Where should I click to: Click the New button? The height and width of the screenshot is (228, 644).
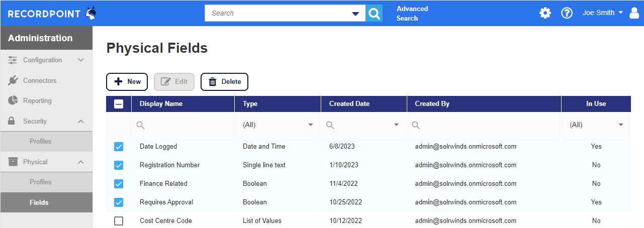point(127,82)
